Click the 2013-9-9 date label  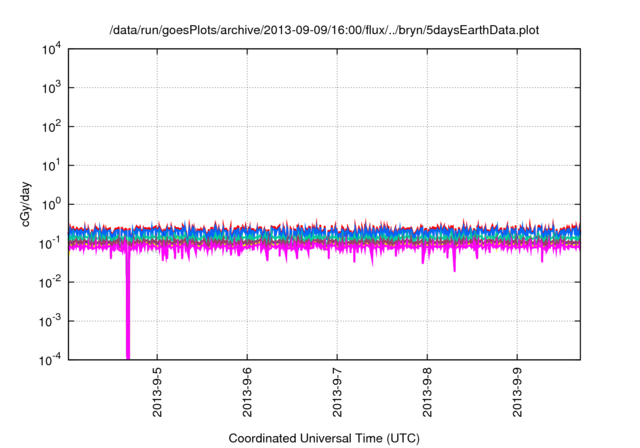[517, 392]
